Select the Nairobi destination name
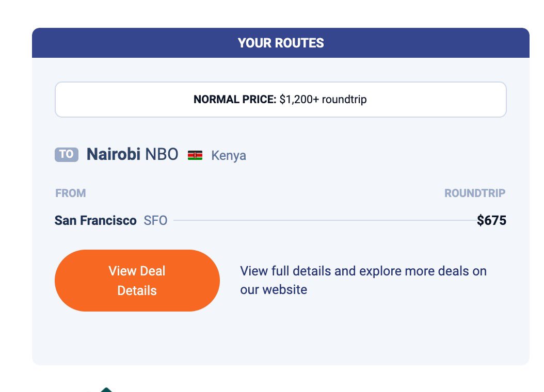Viewport: 544px width, 392px height. point(113,154)
